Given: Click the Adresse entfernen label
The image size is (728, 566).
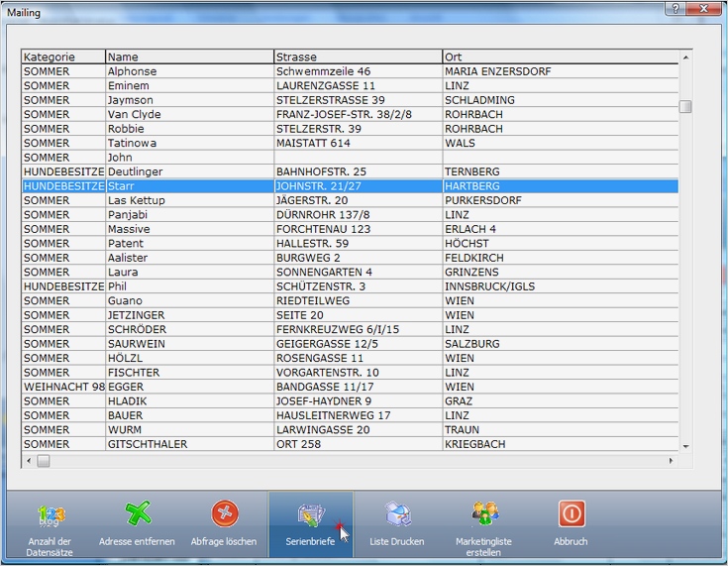Looking at the screenshot, I should (x=137, y=541).
